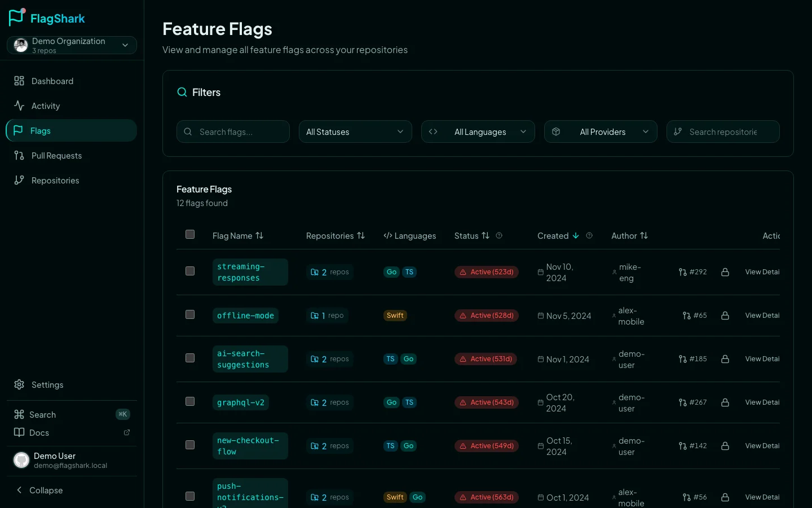Select the checkbox for offline-mode flag
The height and width of the screenshot is (508, 812).
(x=190, y=314)
